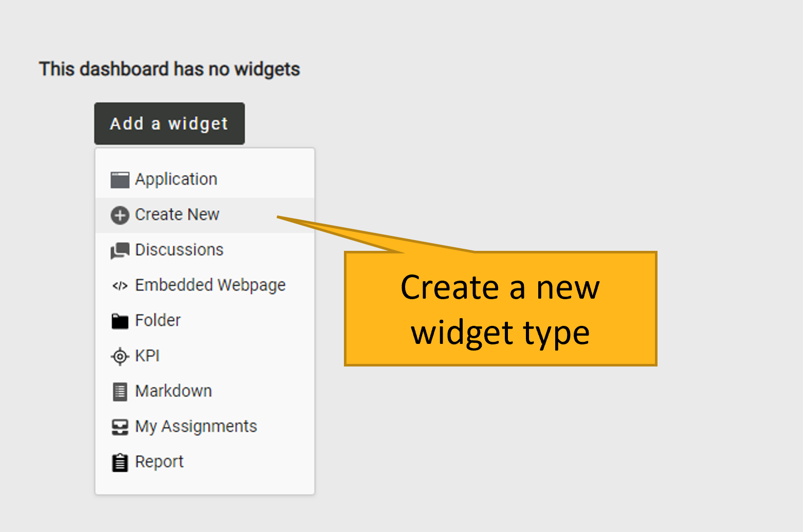803x532 pixels.
Task: Click the KPI target icon
Action: point(120,356)
